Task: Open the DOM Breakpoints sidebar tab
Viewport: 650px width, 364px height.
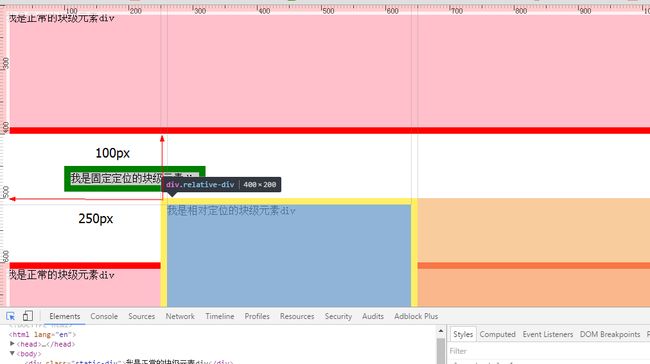Action: point(610,334)
